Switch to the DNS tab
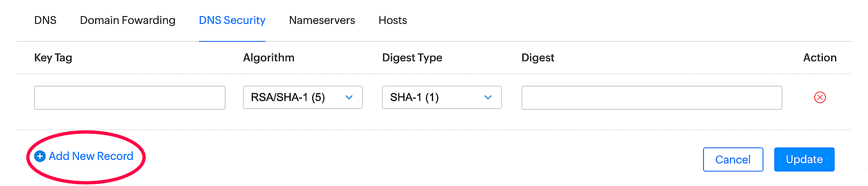 coord(46,20)
